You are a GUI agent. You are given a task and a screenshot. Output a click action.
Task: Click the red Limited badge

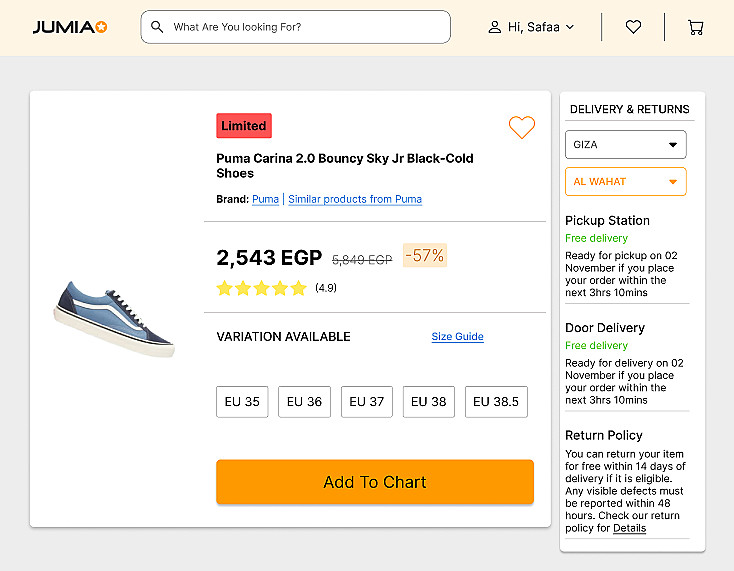pos(244,126)
